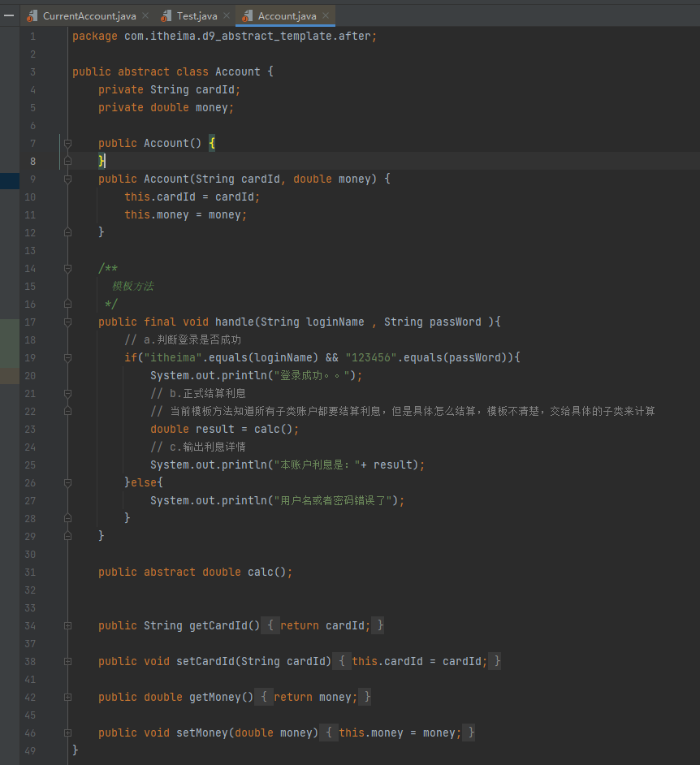This screenshot has height=765, width=700.
Task: Click 'private String cardId;' field declaration
Action: coord(169,90)
